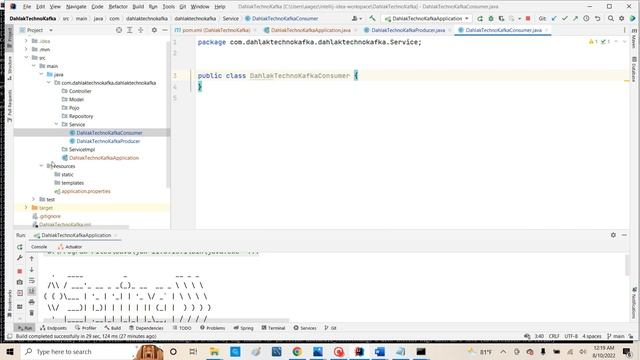
Task: Open the TODO tool window button
Action: [182, 328]
